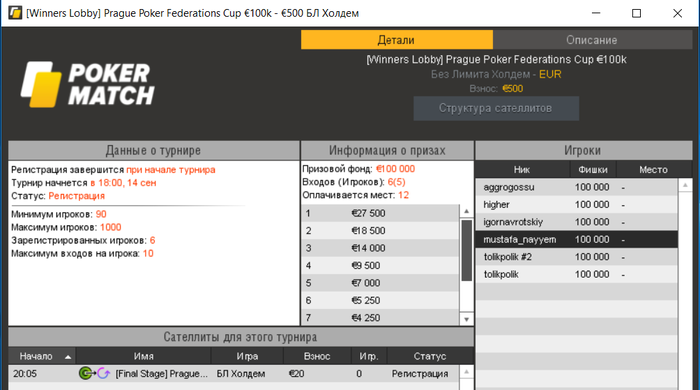Click the green late-registration icon on the satellite row
Image resolution: width=700 pixels, height=390 pixels.
coord(87,373)
